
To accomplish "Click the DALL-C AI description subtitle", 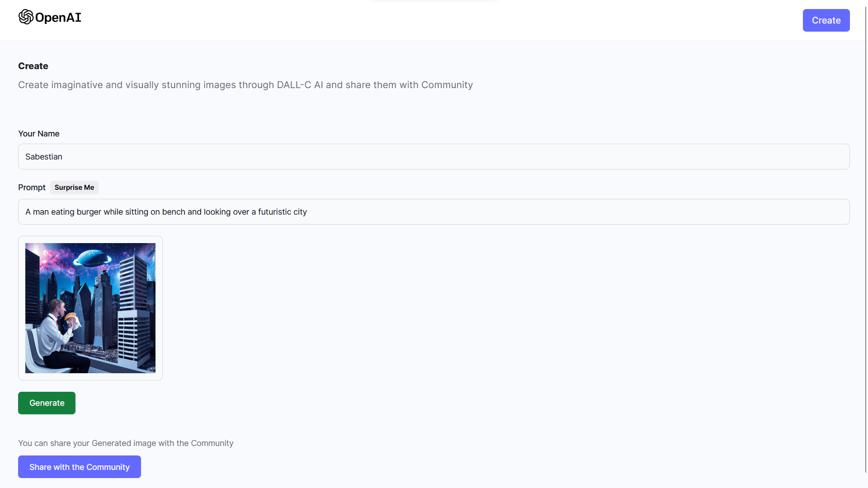I will tap(245, 85).
